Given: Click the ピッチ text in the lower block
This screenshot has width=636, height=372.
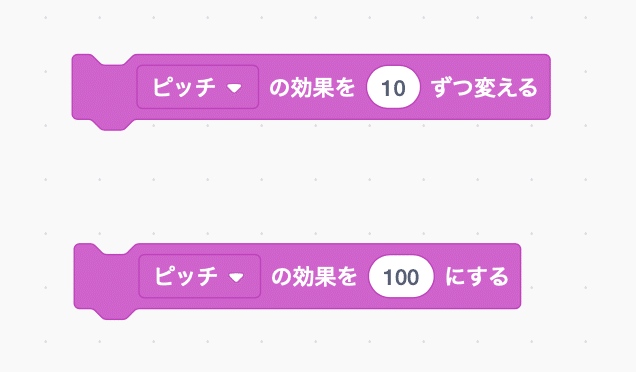Looking at the screenshot, I should click(x=186, y=277).
